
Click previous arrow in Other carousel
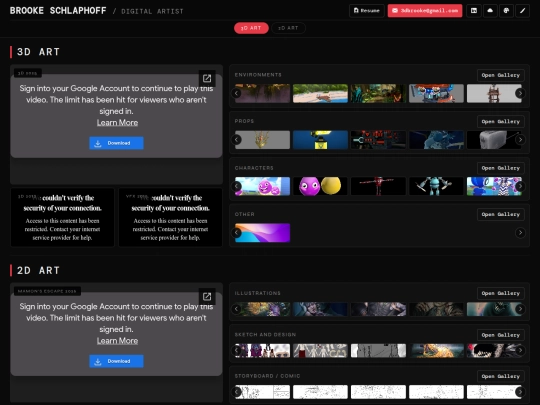237,232
